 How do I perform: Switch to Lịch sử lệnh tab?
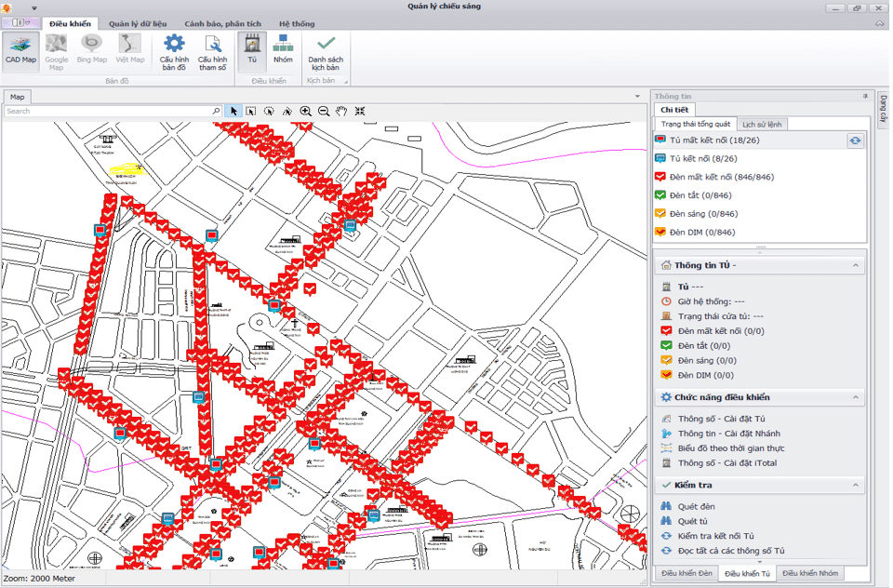(x=762, y=124)
